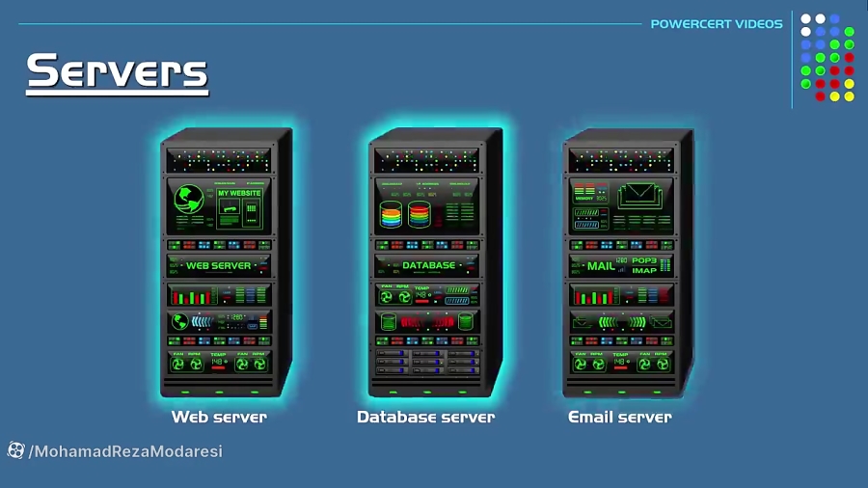Click the right green cylinder in the database red panel

coord(466,321)
